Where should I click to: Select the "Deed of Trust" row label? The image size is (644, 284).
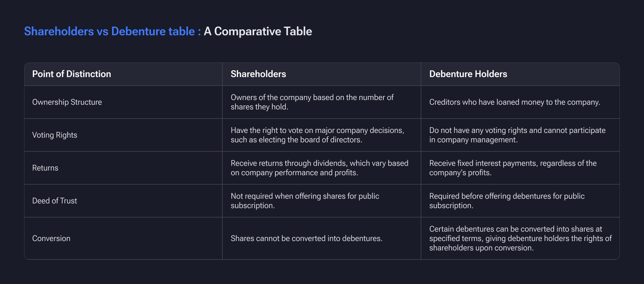point(55,201)
